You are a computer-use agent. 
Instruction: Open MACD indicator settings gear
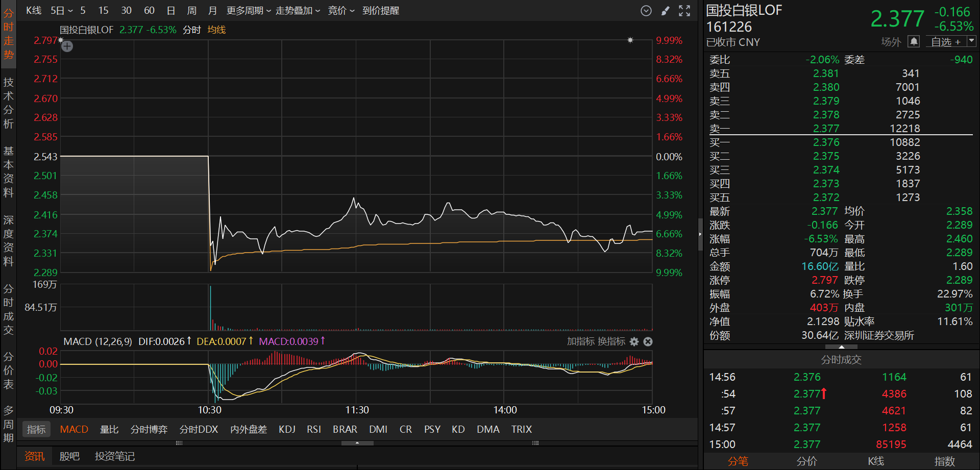pos(634,342)
